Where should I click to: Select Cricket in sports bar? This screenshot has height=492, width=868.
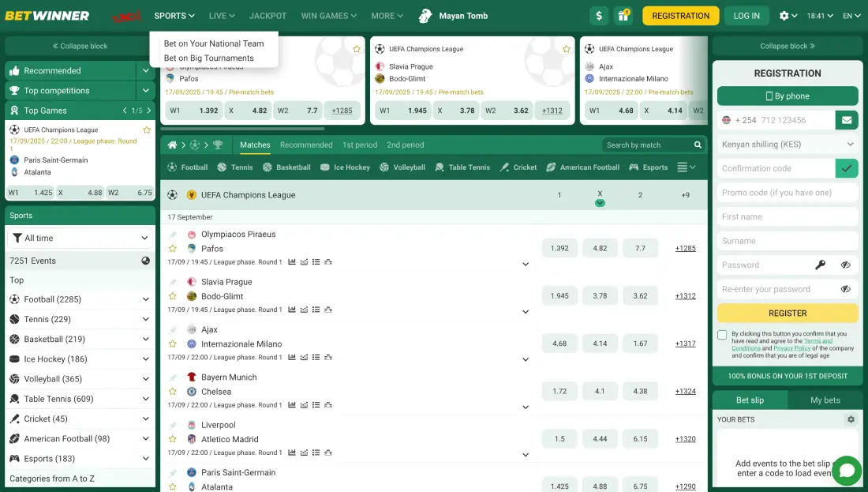[518, 167]
